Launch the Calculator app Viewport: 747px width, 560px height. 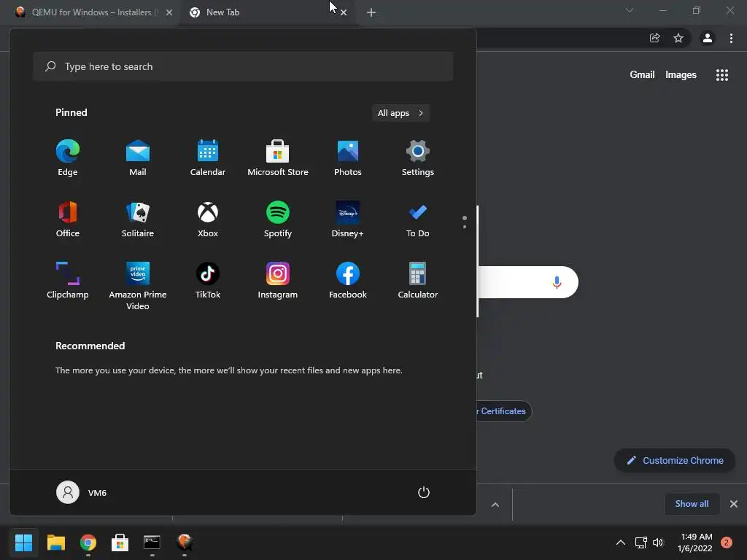tap(418, 281)
